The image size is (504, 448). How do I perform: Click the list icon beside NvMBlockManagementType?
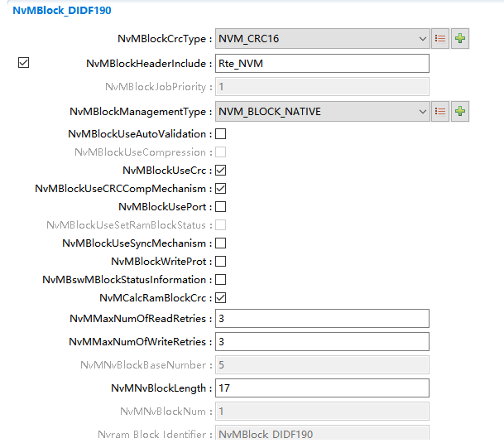[441, 111]
